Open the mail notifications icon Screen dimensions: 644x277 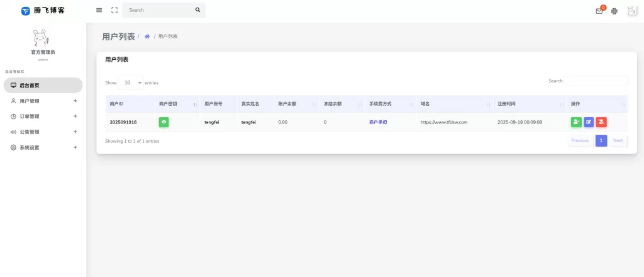[x=599, y=11]
